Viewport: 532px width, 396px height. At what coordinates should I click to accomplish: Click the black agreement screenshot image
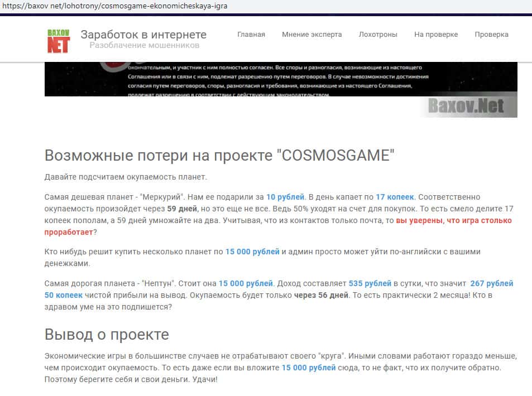point(281,89)
